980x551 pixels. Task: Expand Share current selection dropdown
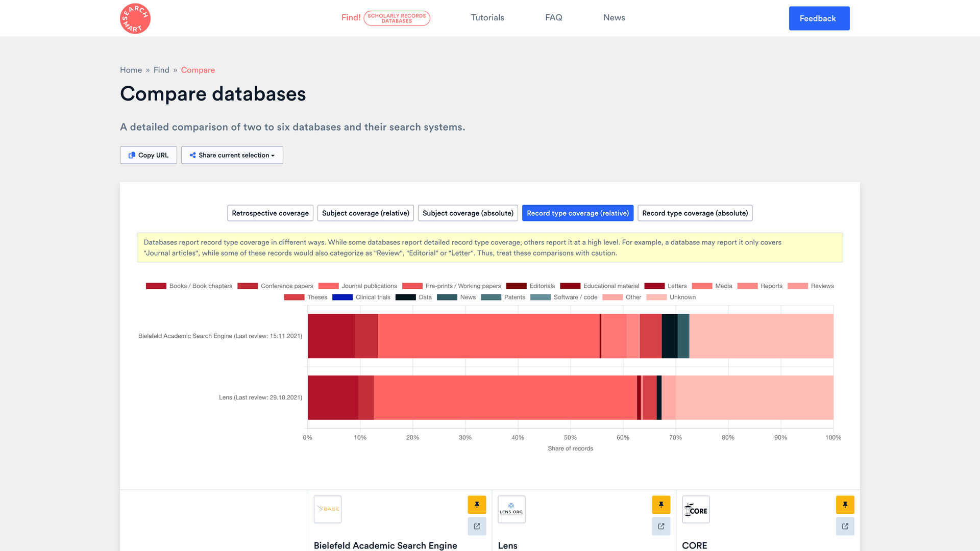(232, 155)
